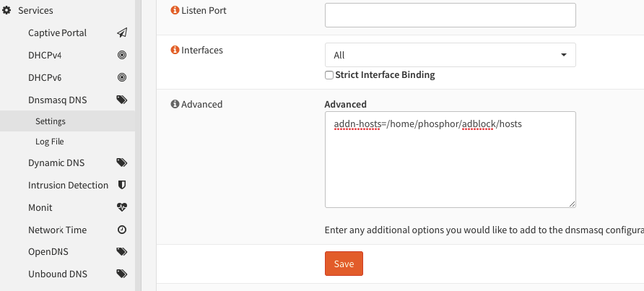Click the Advanced help info icon

(175, 104)
